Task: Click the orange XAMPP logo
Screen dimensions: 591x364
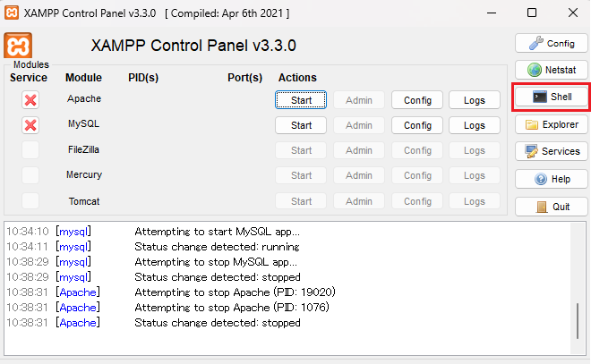Action: coord(19,45)
